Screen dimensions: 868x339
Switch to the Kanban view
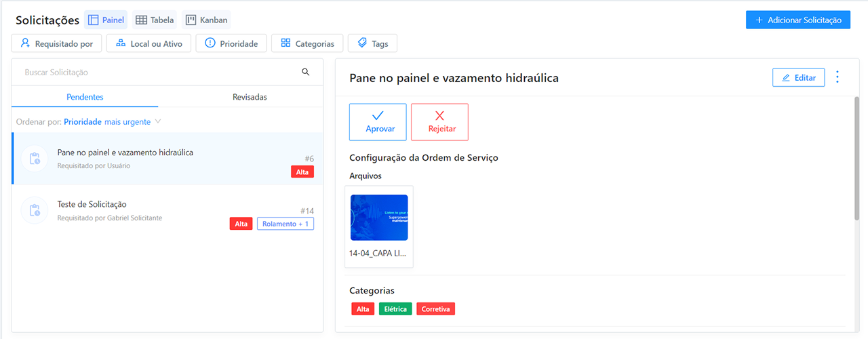[207, 20]
